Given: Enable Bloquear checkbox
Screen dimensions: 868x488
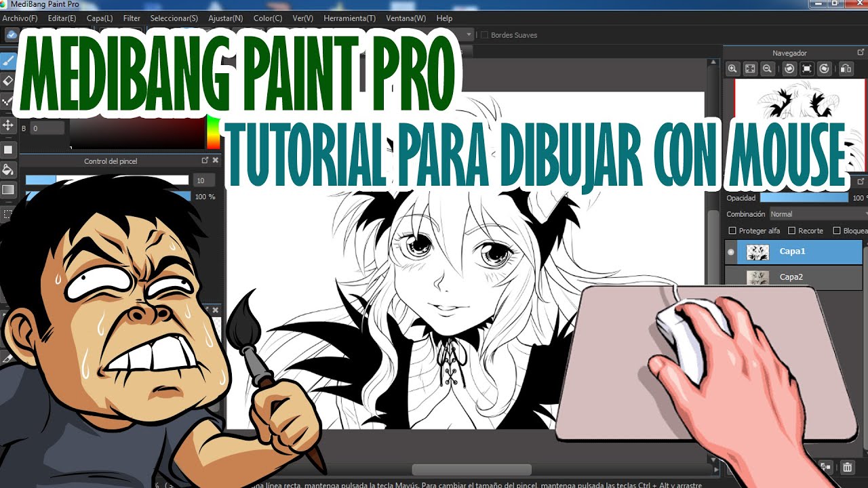Looking at the screenshot, I should pyautogui.click(x=836, y=230).
